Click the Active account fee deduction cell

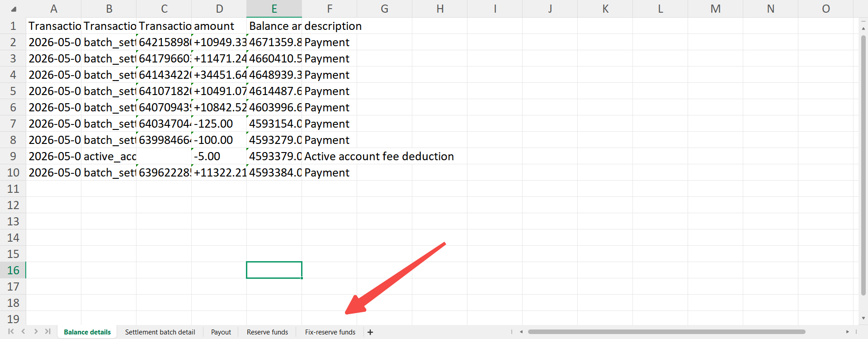pyautogui.click(x=379, y=156)
